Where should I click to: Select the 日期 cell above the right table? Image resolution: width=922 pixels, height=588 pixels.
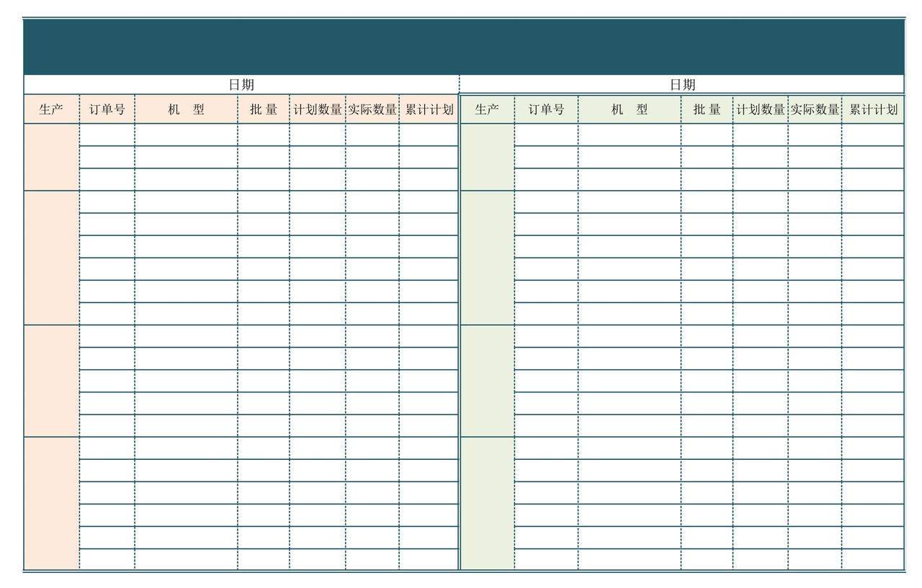(682, 85)
